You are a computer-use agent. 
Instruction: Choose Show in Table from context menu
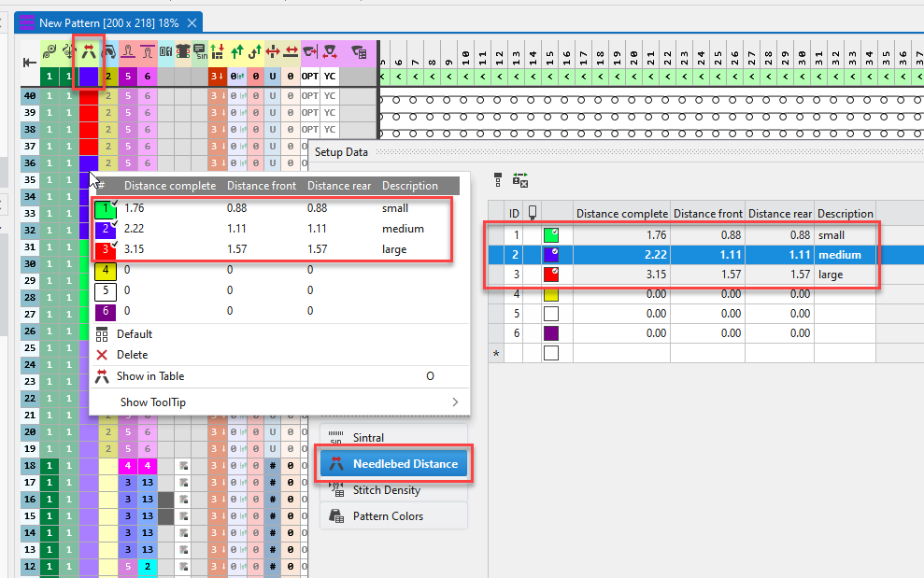click(149, 376)
